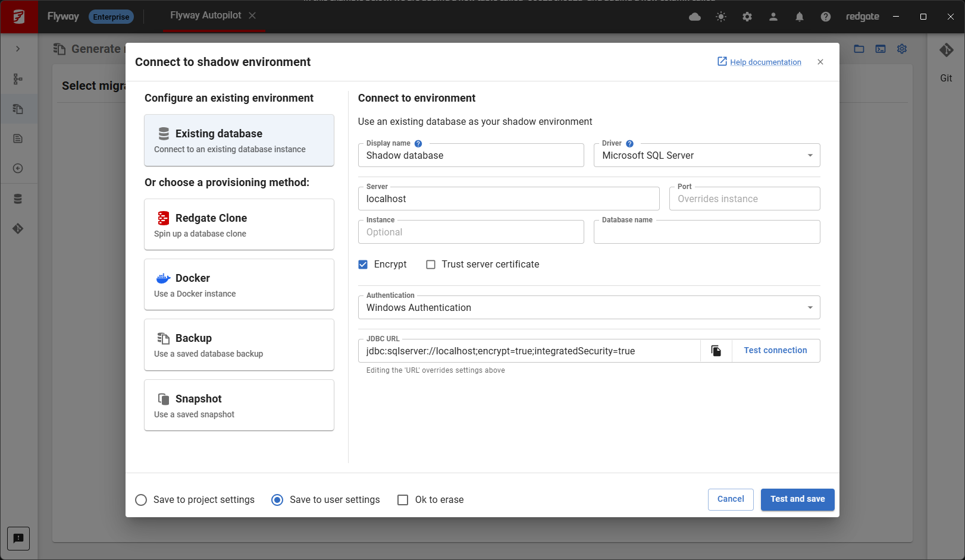Open the help question mark icon
This screenshot has height=560, width=965.
826,17
